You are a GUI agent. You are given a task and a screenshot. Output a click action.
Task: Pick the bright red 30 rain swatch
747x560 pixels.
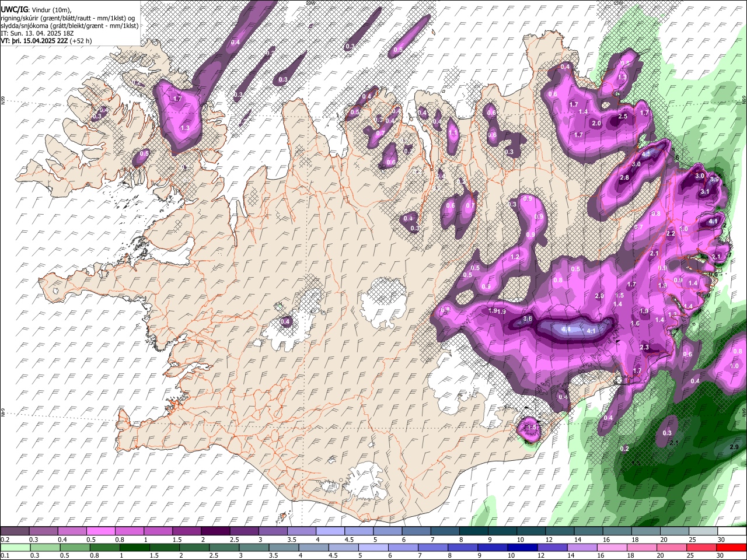click(732, 547)
